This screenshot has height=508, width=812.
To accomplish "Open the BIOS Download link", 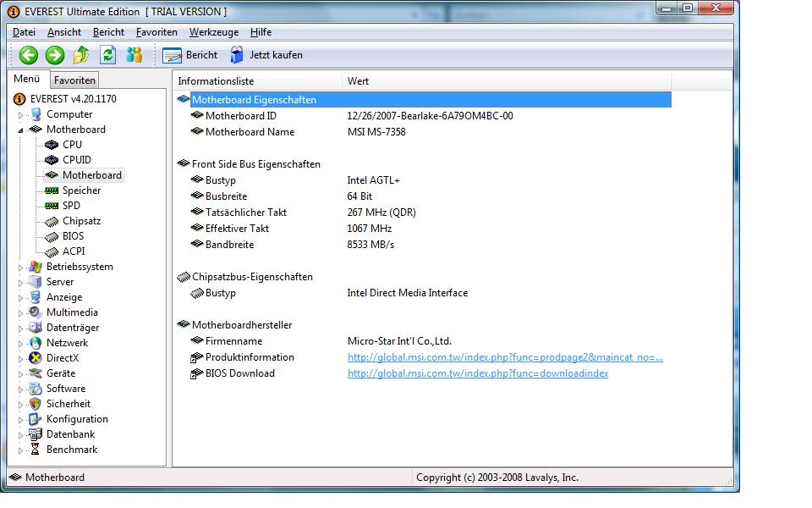I will pyautogui.click(x=477, y=373).
